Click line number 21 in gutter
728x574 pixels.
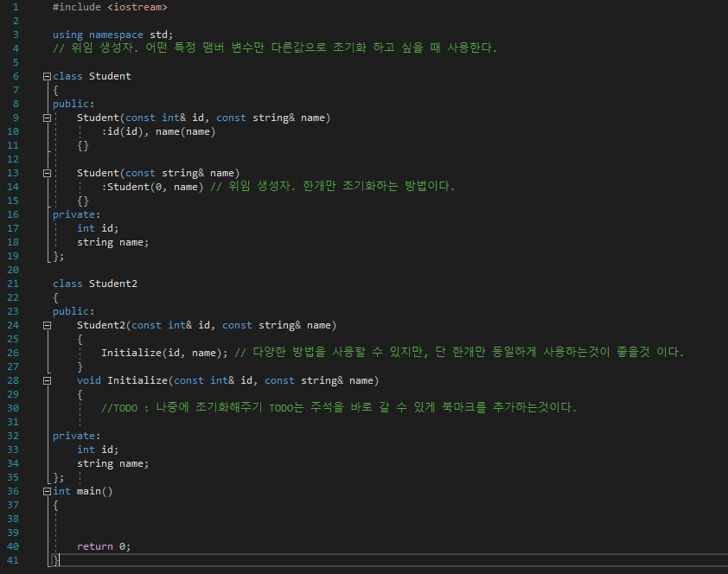13,284
